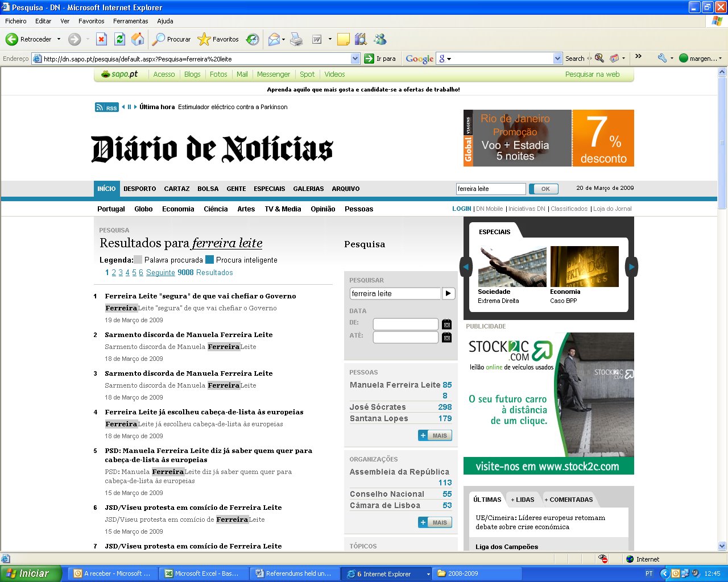Go to the Seguinte results page
The width and height of the screenshot is (728, 582).
click(x=160, y=273)
